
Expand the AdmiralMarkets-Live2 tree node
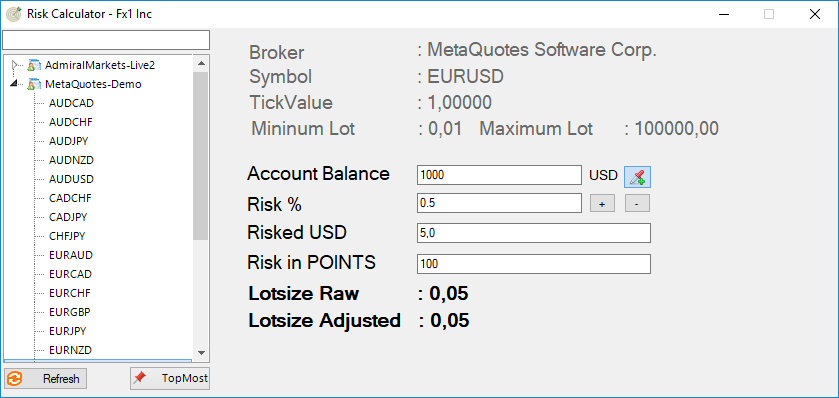[x=15, y=65]
